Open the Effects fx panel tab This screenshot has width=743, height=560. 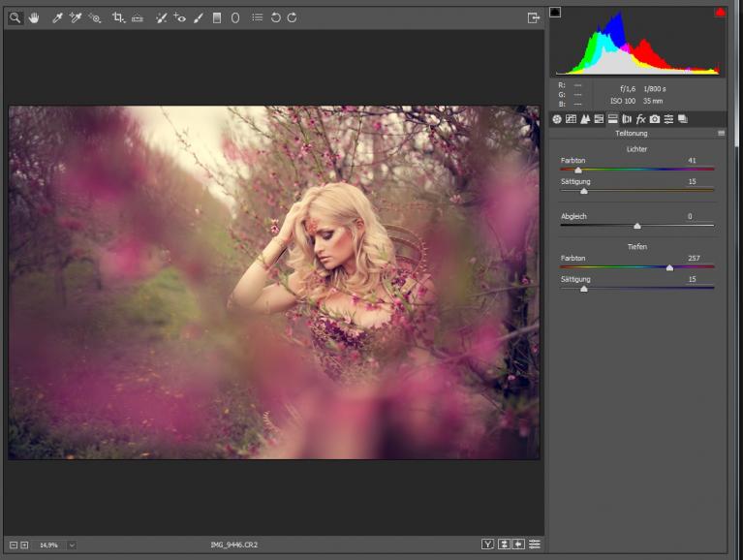[640, 119]
